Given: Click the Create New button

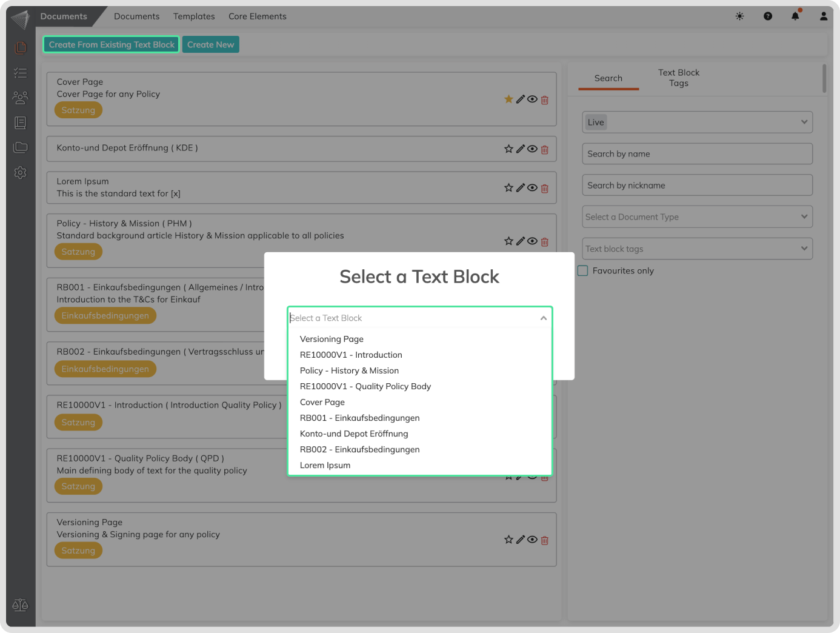Looking at the screenshot, I should (x=210, y=45).
